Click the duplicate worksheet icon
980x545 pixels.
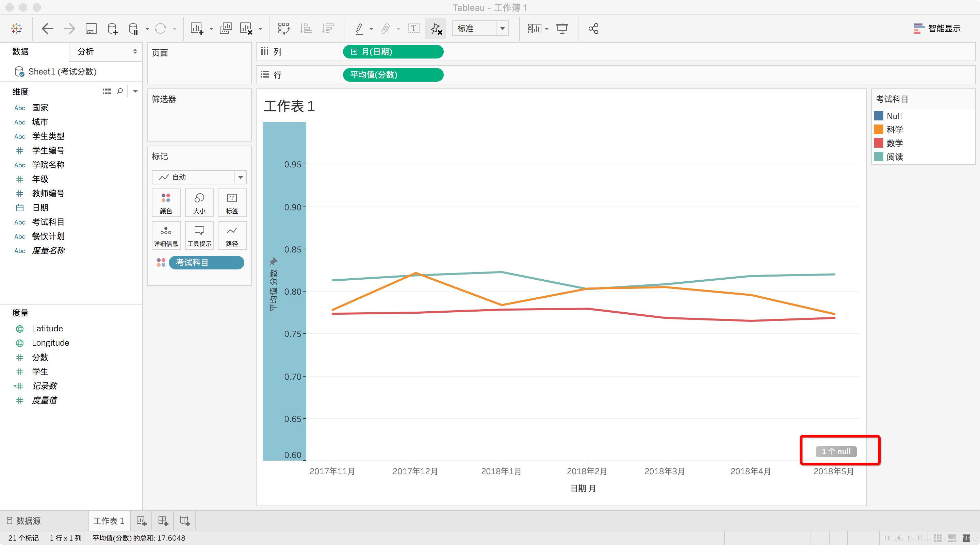click(226, 29)
